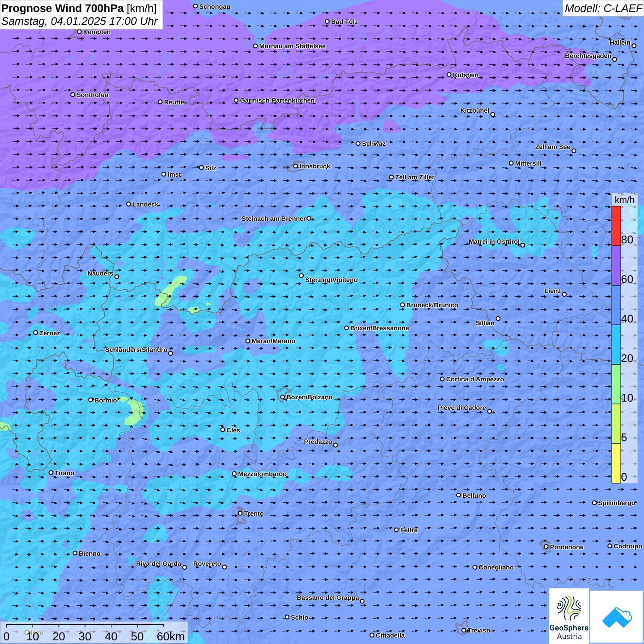Click the Garmisch-Partenkirchen label
Screen dimensions: 644x644
tap(277, 100)
